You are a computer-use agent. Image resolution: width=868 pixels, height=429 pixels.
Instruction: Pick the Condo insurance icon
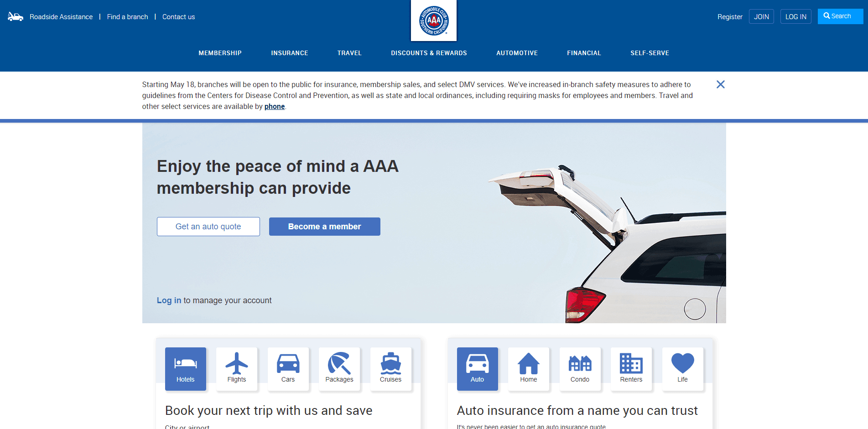[580, 369]
